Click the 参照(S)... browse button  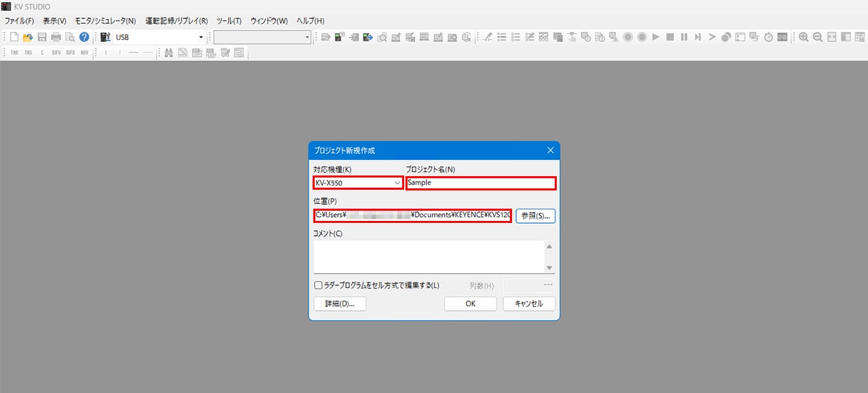pyautogui.click(x=536, y=215)
